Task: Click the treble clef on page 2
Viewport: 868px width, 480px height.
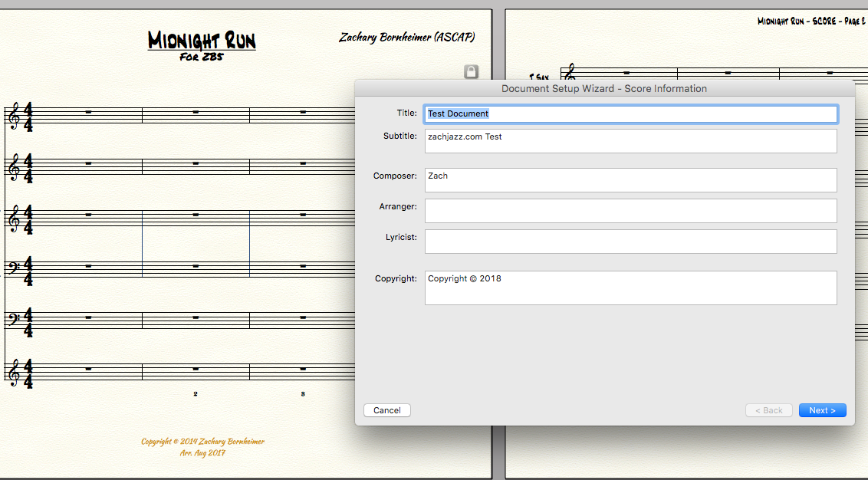Action: 570,74
